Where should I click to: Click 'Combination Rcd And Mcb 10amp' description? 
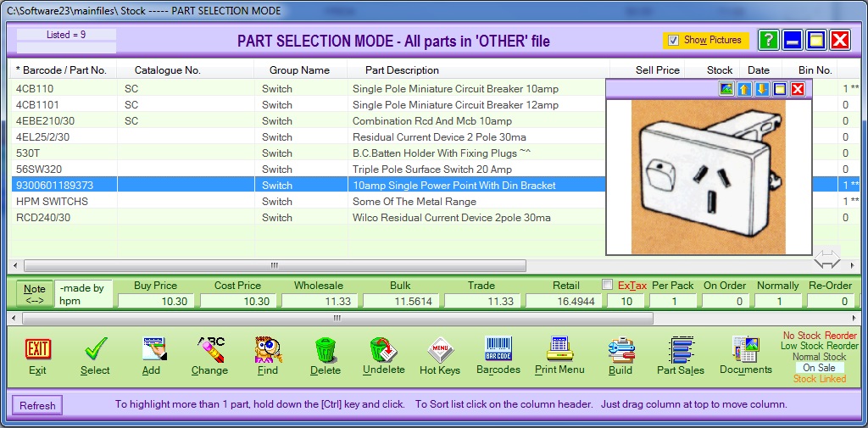tap(432, 120)
